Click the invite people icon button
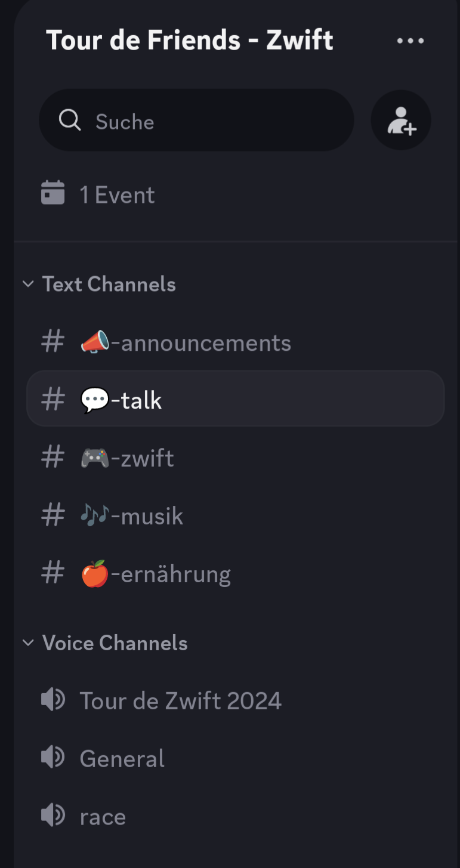This screenshot has width=460, height=868. point(401,121)
